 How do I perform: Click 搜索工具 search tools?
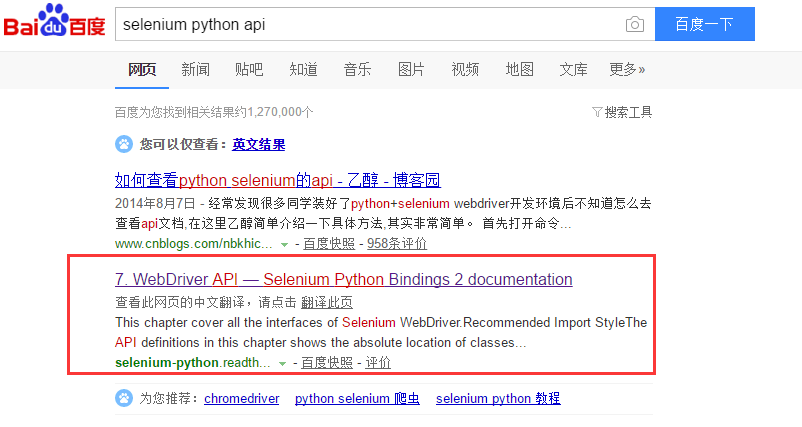(x=628, y=112)
